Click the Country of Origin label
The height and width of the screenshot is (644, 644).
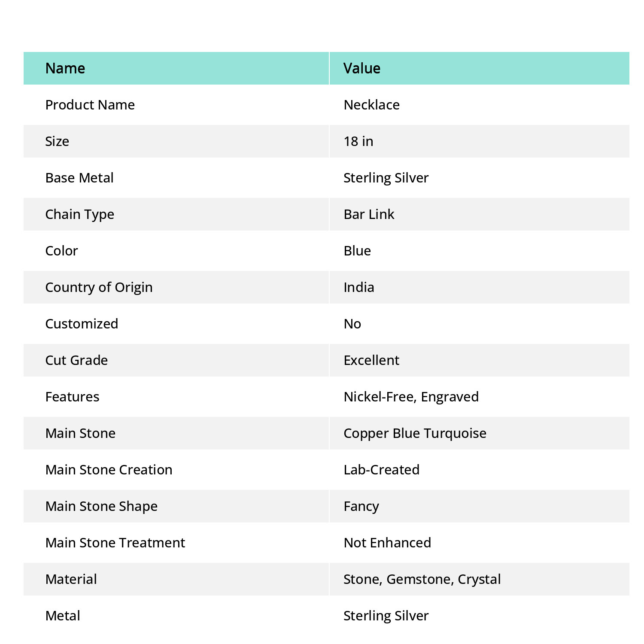[99, 287]
